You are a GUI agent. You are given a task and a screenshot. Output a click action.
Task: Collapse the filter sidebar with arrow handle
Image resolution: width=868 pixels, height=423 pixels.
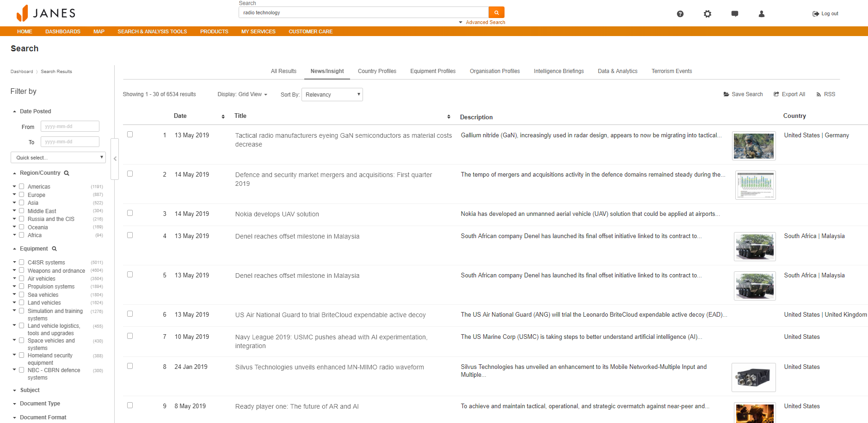coord(115,159)
